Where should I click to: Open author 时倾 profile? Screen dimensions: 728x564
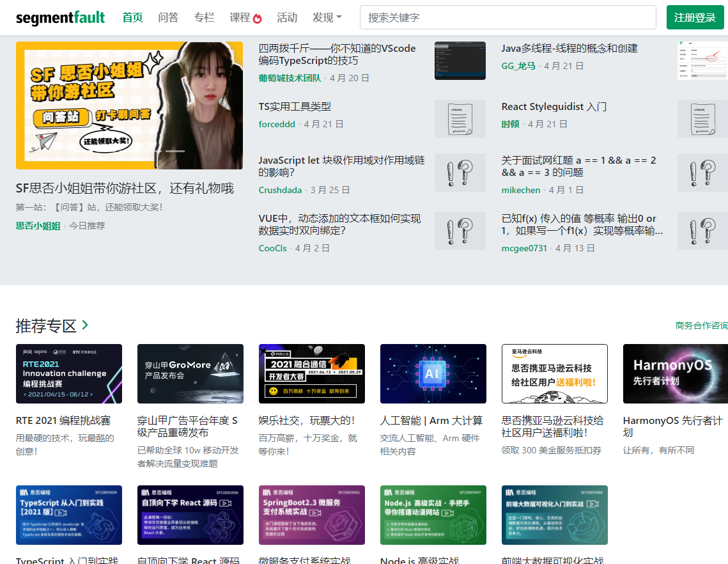coord(510,124)
